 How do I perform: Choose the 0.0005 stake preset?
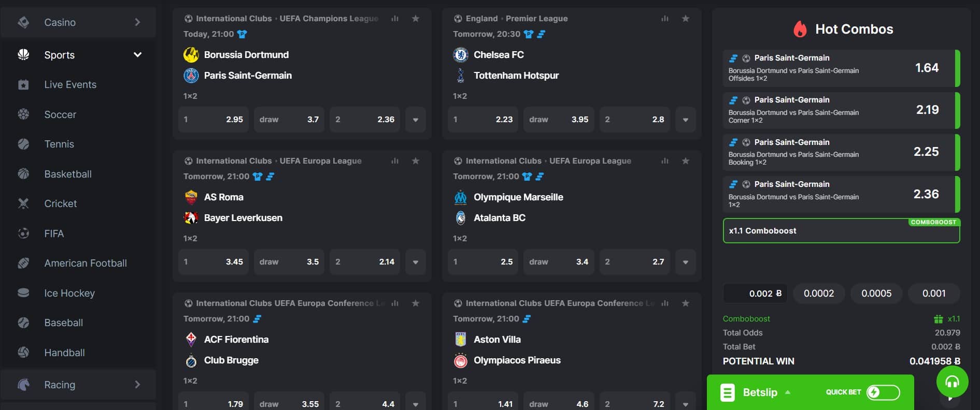pyautogui.click(x=876, y=294)
